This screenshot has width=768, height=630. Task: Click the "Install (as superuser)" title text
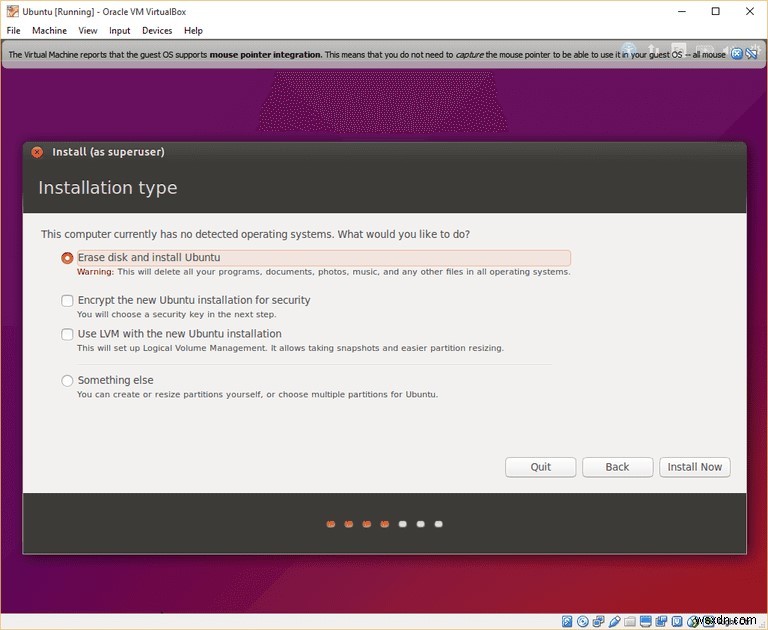[x=108, y=152]
